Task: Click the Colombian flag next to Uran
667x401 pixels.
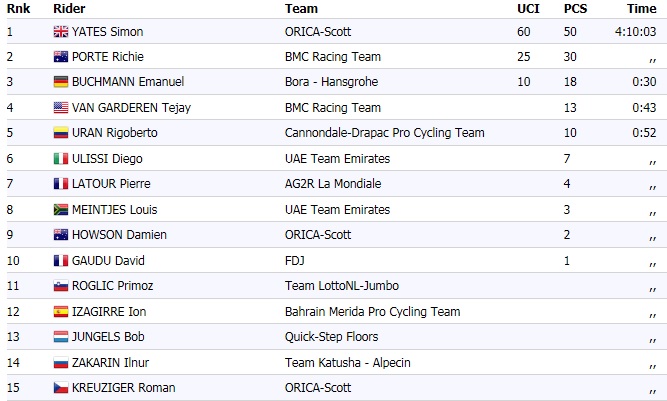Action: point(59,133)
